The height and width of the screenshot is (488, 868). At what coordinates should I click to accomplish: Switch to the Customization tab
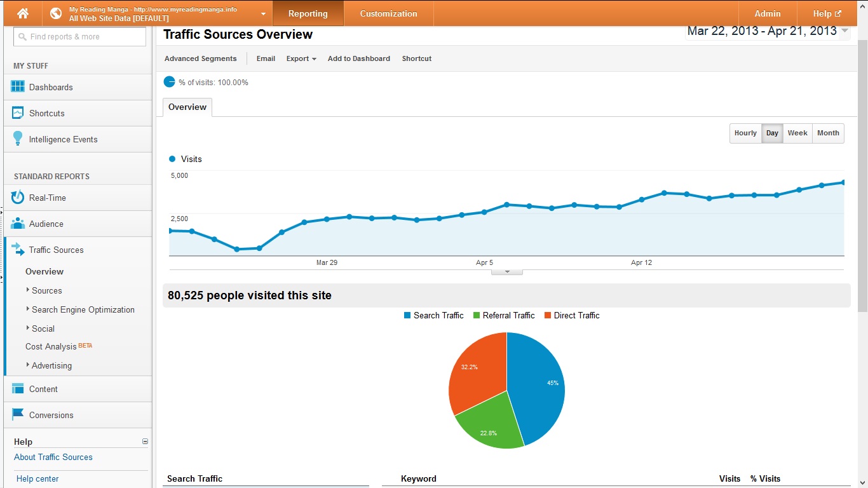point(388,13)
